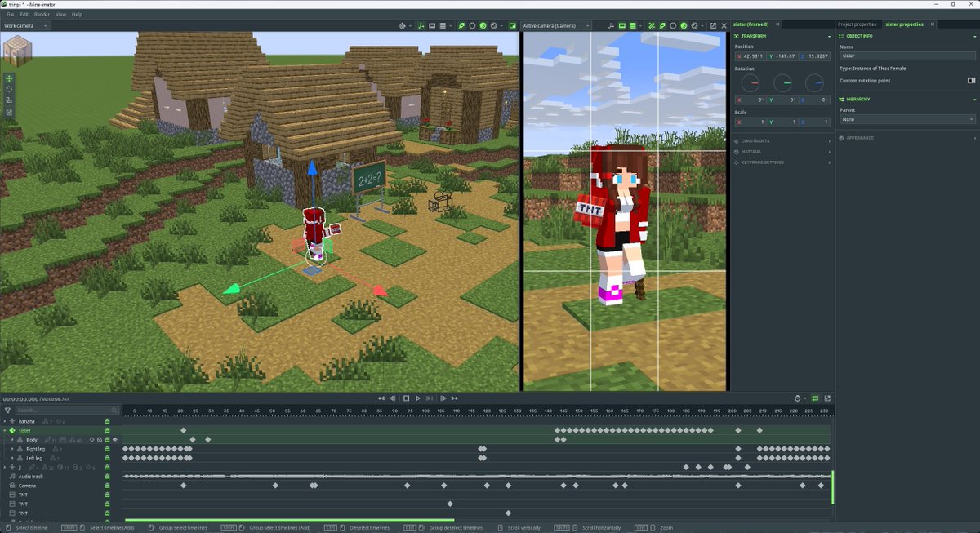Expand the Right leg timeline

12,449
